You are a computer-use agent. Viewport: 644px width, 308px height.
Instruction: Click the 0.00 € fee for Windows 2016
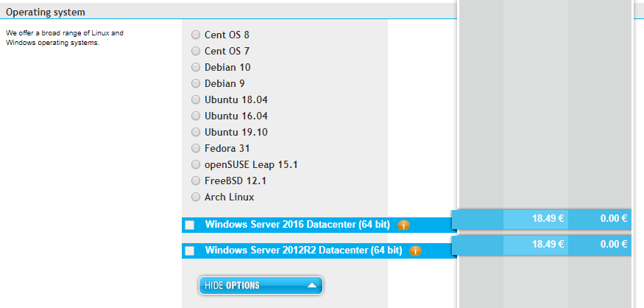pos(614,218)
